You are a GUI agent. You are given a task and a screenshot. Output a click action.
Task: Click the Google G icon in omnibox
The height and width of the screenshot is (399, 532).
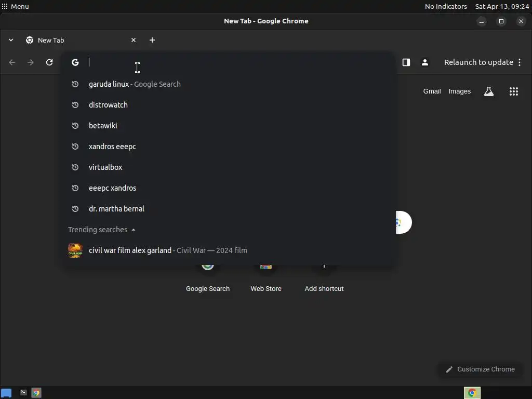(x=75, y=62)
